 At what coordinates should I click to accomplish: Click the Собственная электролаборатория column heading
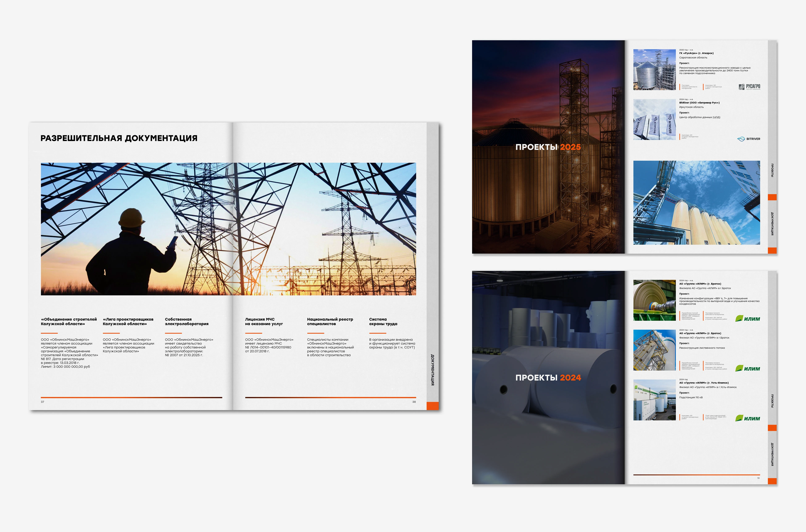(186, 321)
